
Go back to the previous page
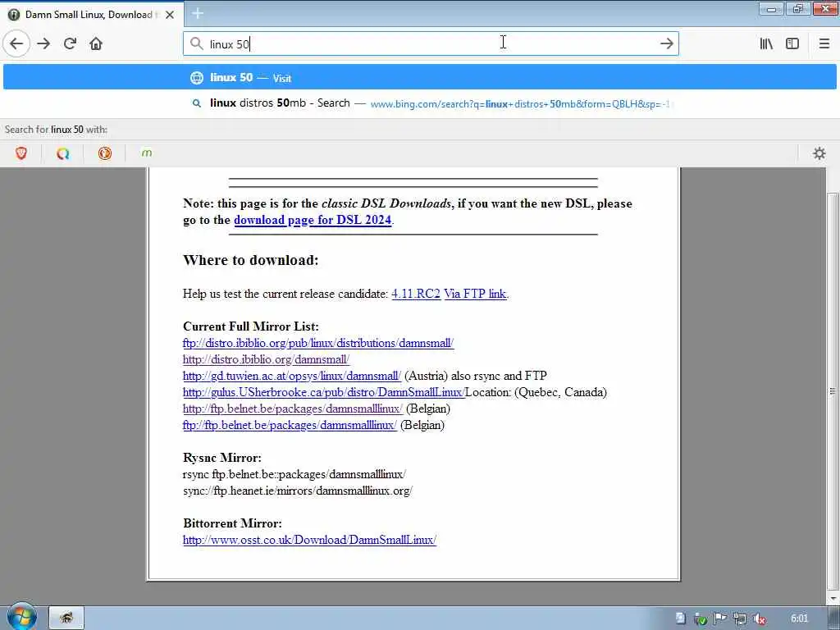tap(16, 43)
